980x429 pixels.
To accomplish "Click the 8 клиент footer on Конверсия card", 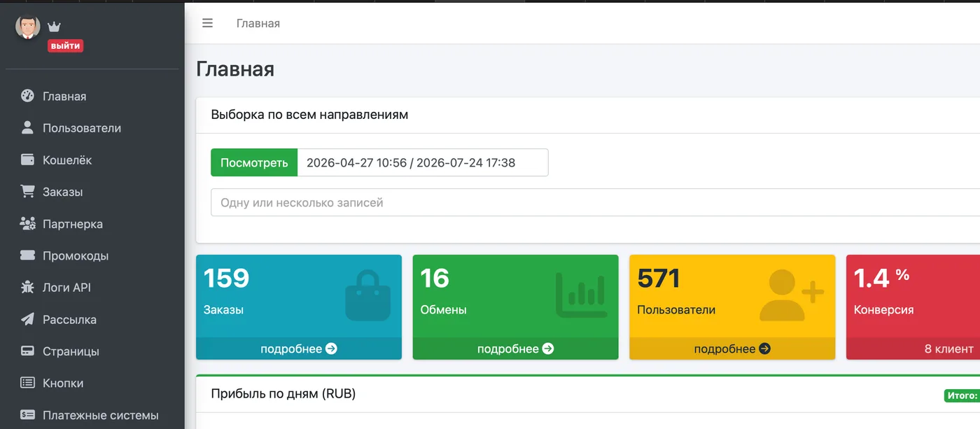I will [x=913, y=349].
